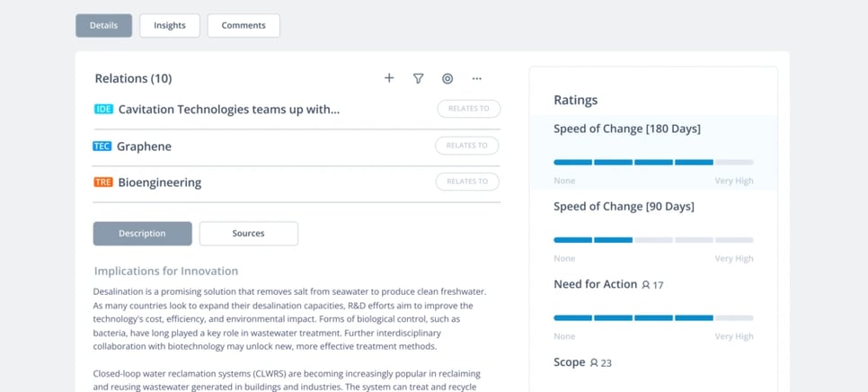Screen dimensions: 868x392
Task: Open the relations filter funnel icon
Action: 418,78
